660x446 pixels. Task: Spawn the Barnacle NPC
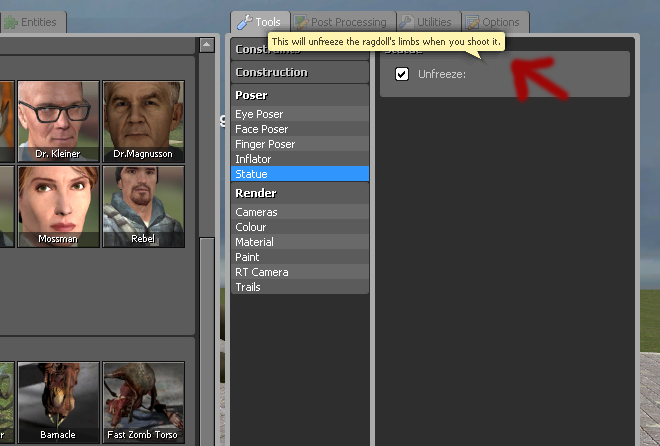tap(58, 402)
